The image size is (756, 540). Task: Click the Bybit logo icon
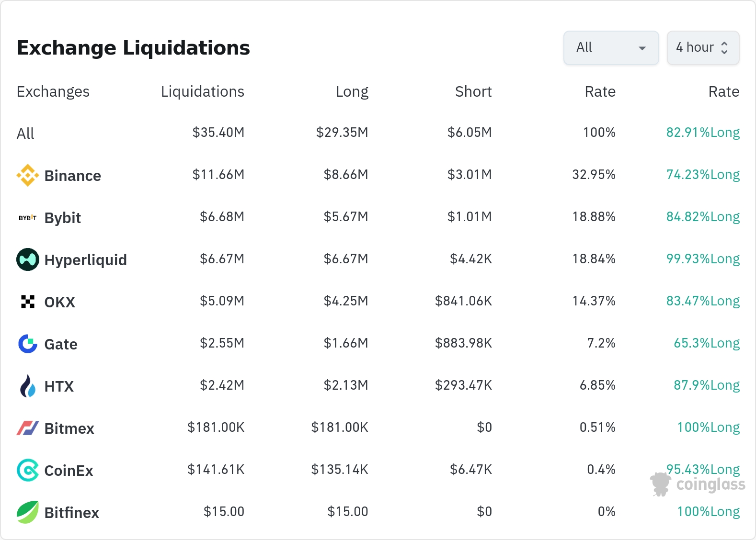[28, 218]
